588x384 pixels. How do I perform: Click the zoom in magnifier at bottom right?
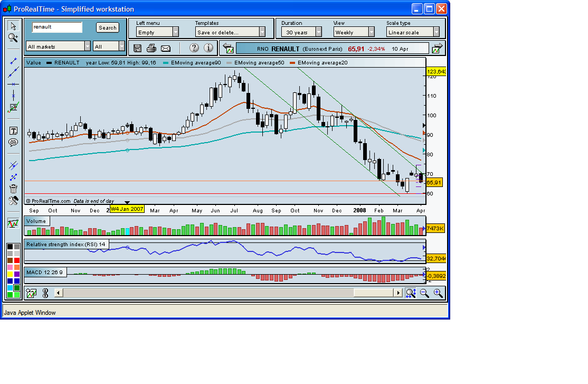tap(438, 293)
